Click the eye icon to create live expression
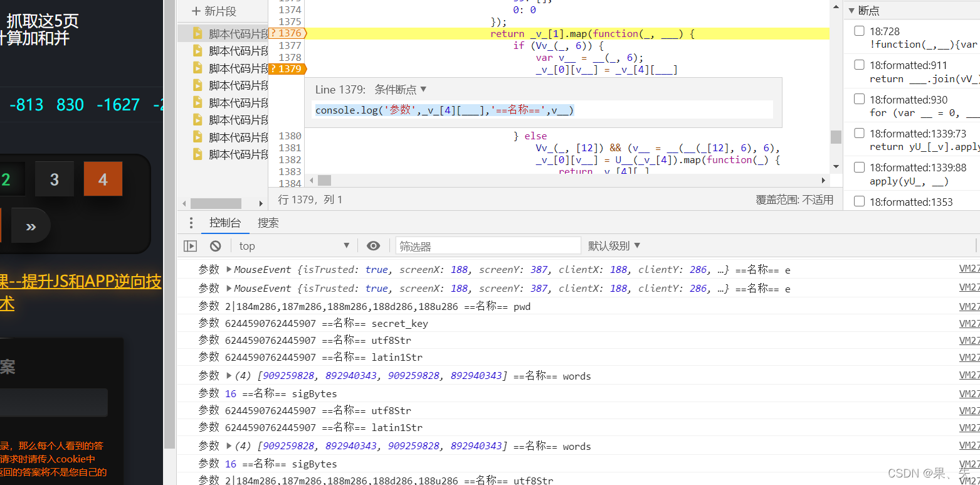Image resolution: width=980 pixels, height=485 pixels. [x=373, y=245]
